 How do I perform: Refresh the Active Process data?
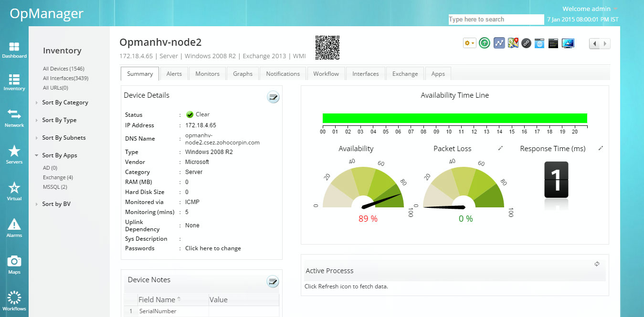[596, 263]
